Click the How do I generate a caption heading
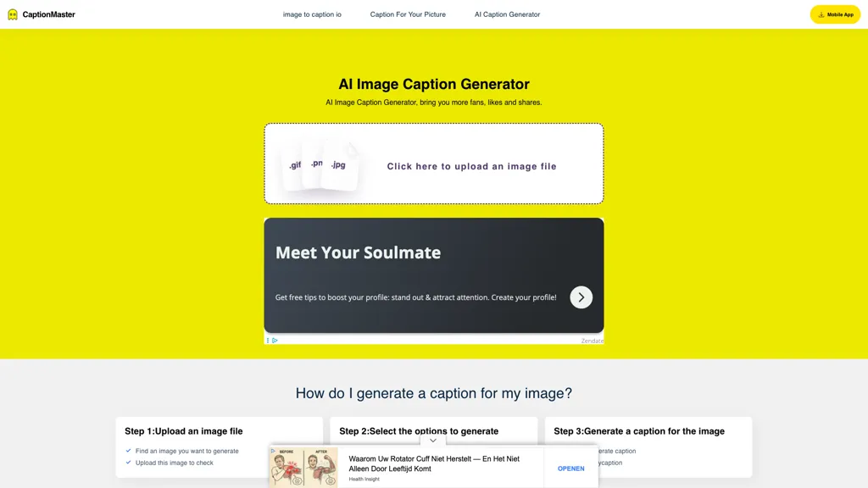 click(x=433, y=393)
